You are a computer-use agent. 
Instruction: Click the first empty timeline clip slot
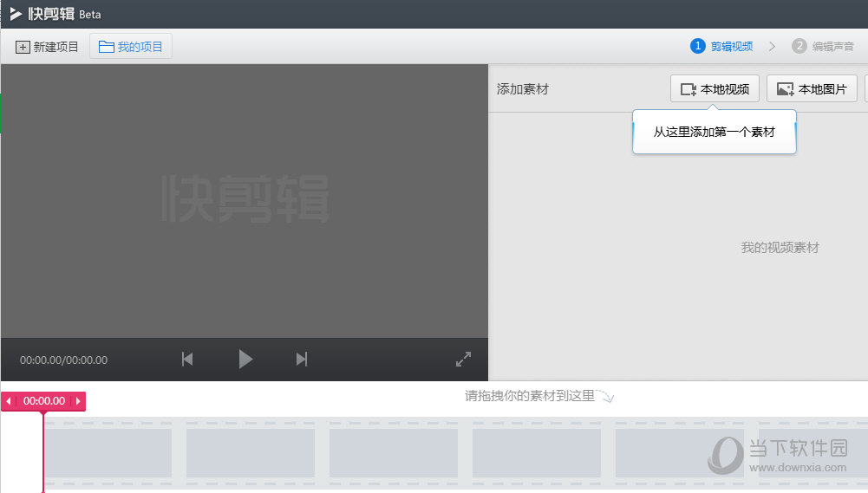point(108,452)
